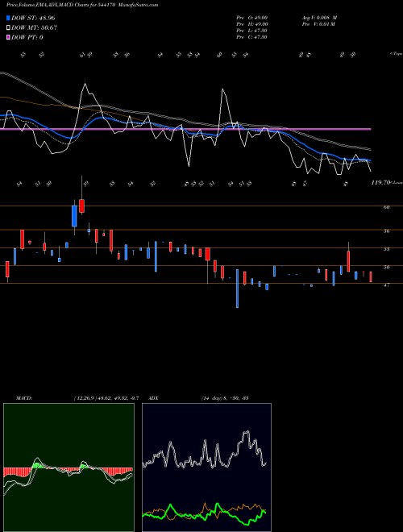Click the magenta DOW PT legend swatch
The height and width of the screenshot is (532, 403).
click(x=8, y=37)
